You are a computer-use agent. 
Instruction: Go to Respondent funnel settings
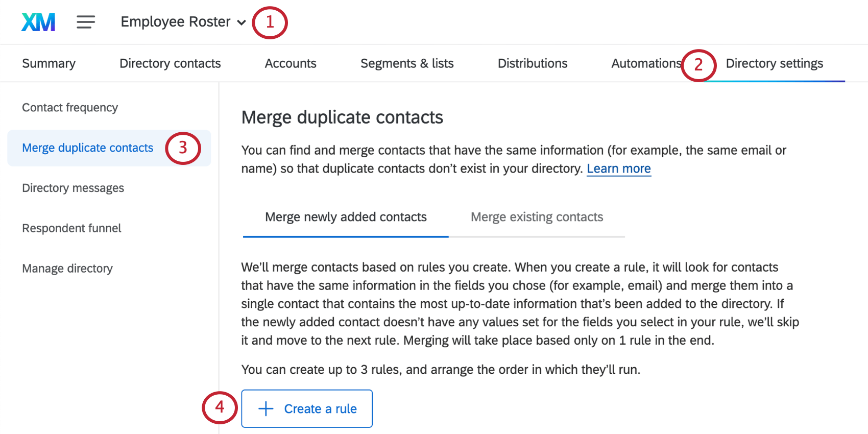point(71,228)
